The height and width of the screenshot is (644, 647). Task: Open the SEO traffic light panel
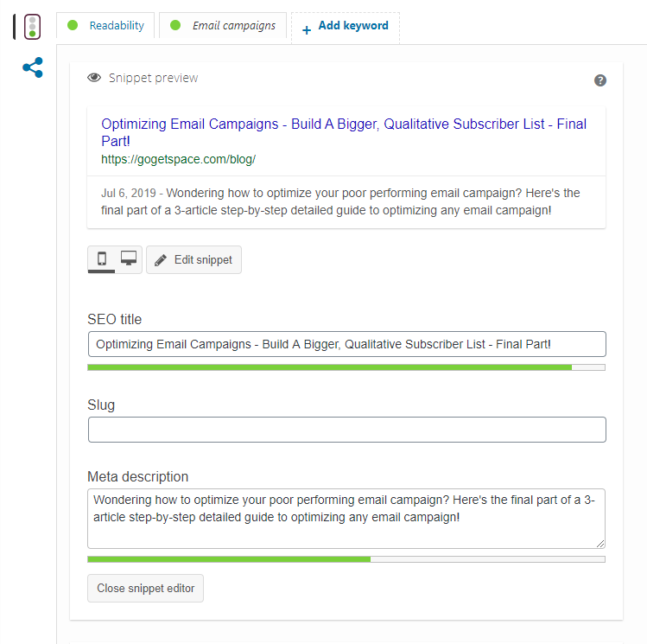(33, 27)
